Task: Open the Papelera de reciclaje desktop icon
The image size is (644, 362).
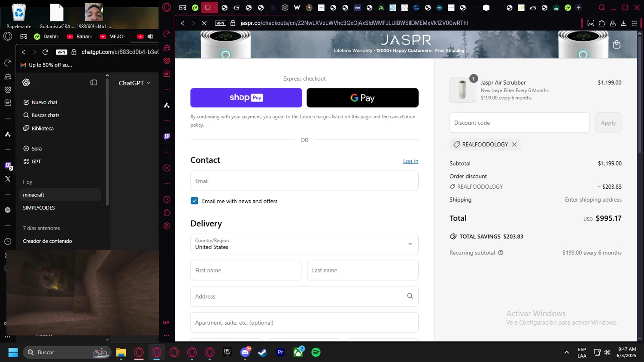Action: click(19, 16)
